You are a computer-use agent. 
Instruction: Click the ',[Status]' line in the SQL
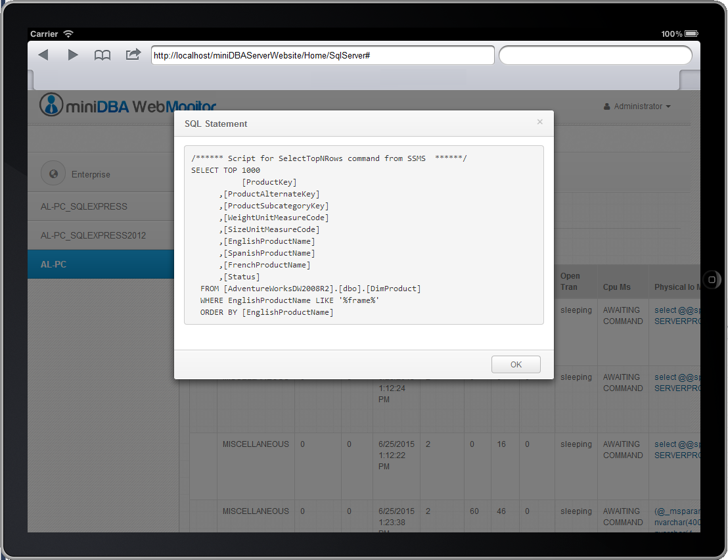pos(239,277)
